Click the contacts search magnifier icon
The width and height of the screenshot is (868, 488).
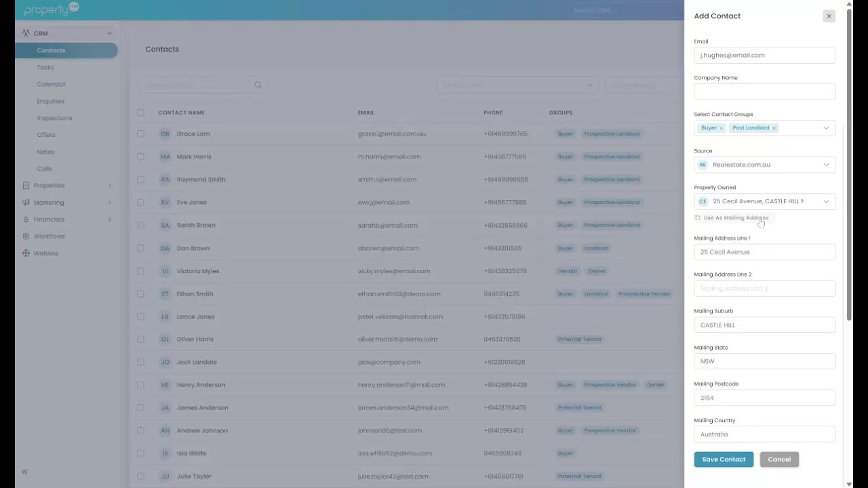coord(258,85)
